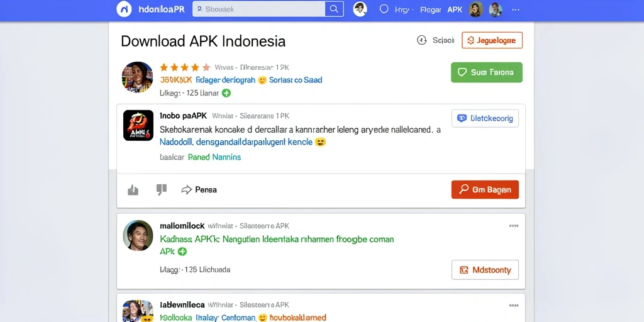Focus the header search input field
Viewport: 644px width, 322px height.
coord(258,9)
